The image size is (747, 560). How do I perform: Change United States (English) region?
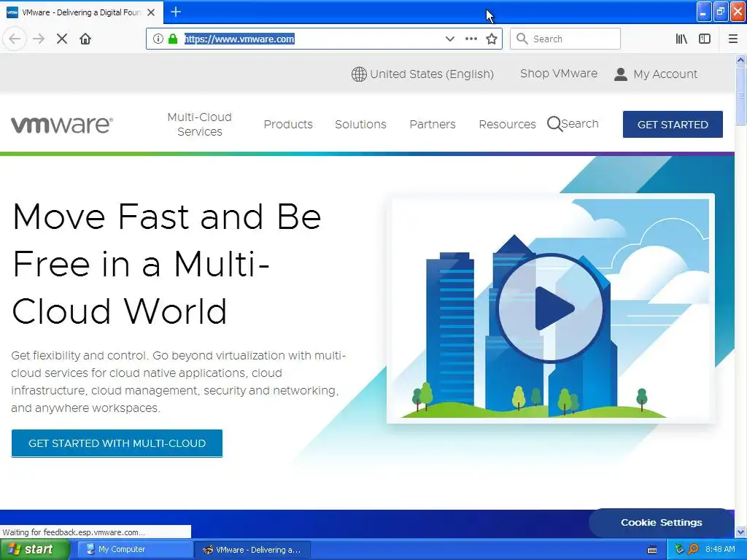[432, 74]
